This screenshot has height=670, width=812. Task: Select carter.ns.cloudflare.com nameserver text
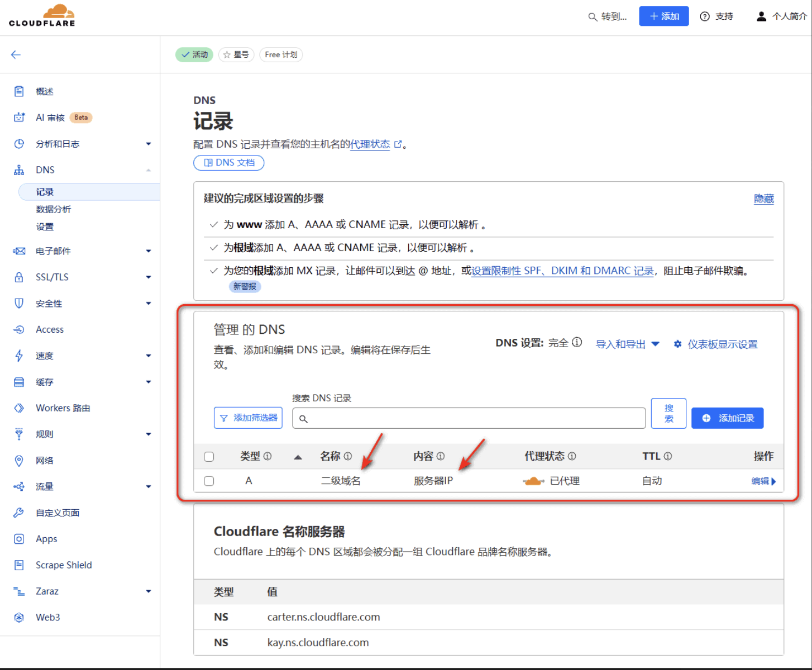coord(323,617)
